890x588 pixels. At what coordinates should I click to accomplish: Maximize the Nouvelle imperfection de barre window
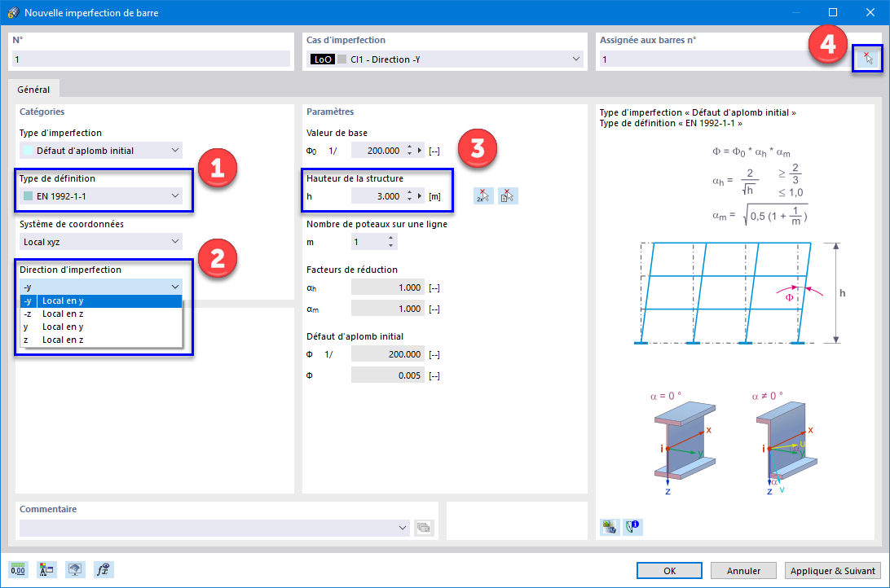click(833, 12)
